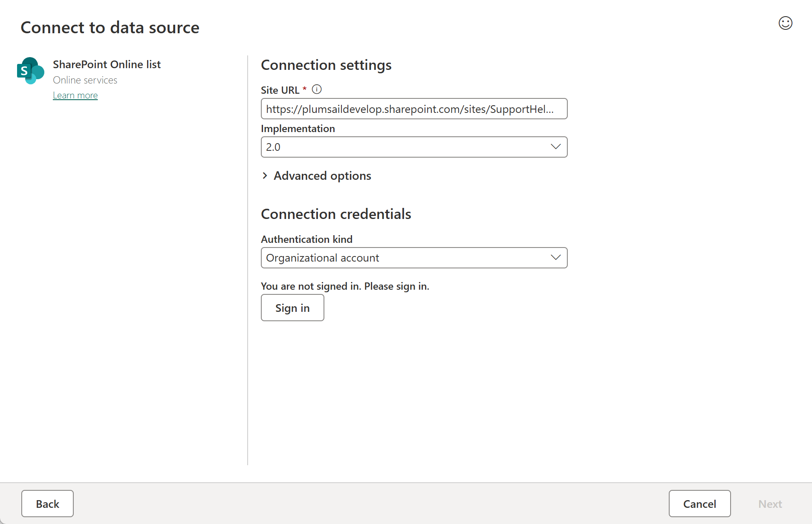The image size is (812, 524).
Task: Open the Learn more link
Action: click(75, 95)
